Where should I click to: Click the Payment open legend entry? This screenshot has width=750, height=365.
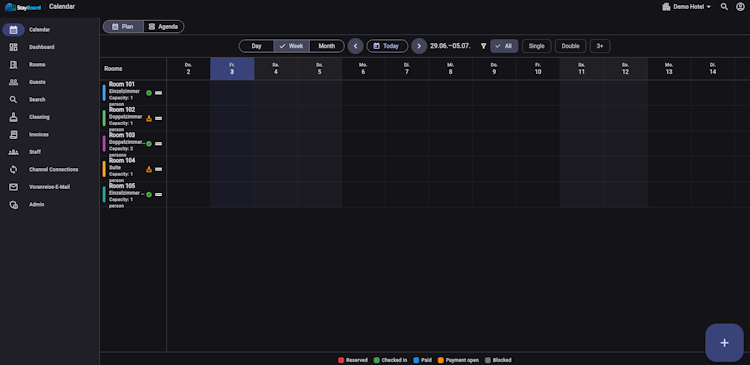tap(458, 360)
